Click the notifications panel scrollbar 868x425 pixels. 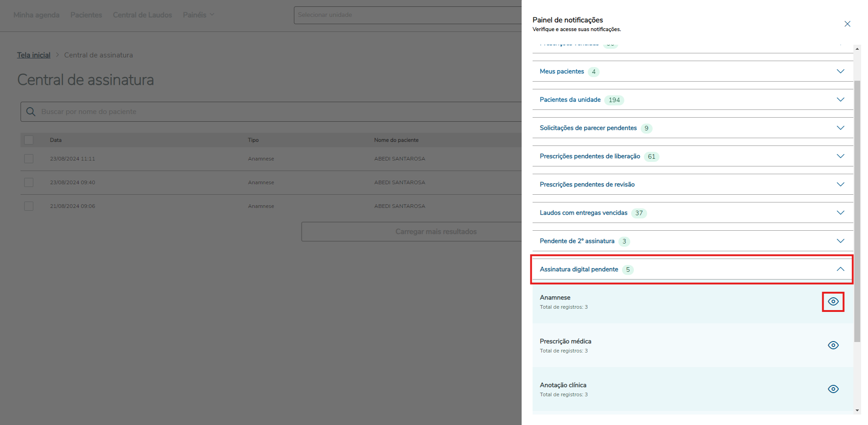click(857, 210)
